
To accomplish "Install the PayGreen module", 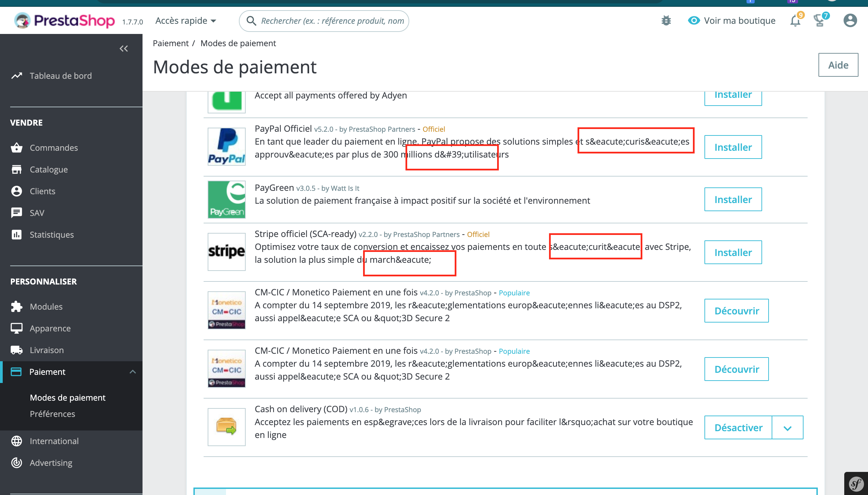I will 733,200.
